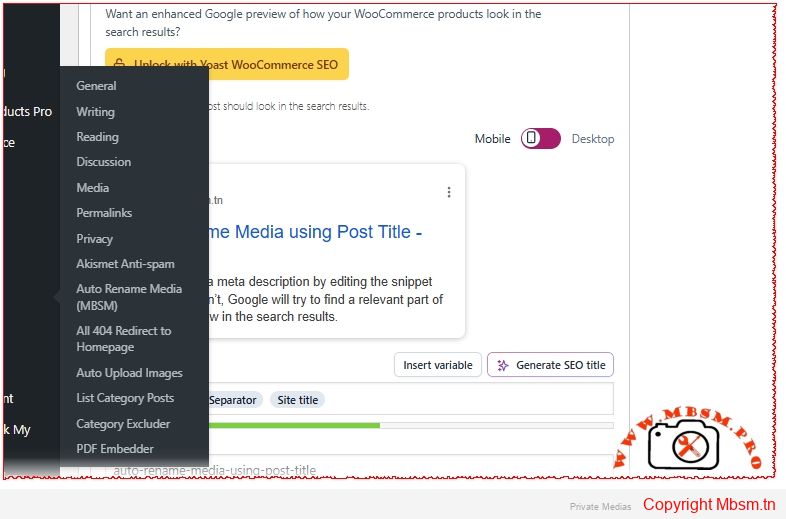
Task: Click the Generate SEO title button
Action: [550, 365]
